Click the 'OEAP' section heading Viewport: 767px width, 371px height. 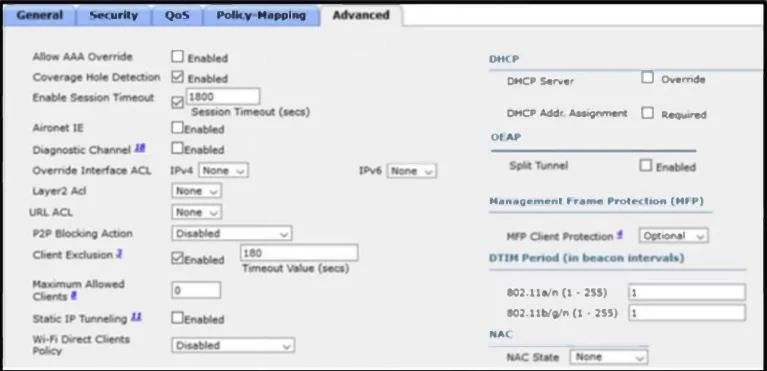click(x=506, y=137)
